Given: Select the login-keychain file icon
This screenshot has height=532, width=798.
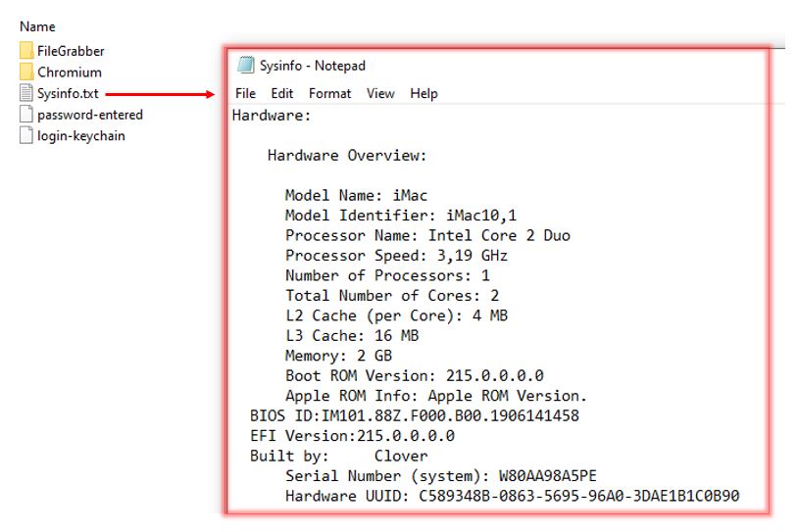Looking at the screenshot, I should pyautogui.click(x=26, y=135).
